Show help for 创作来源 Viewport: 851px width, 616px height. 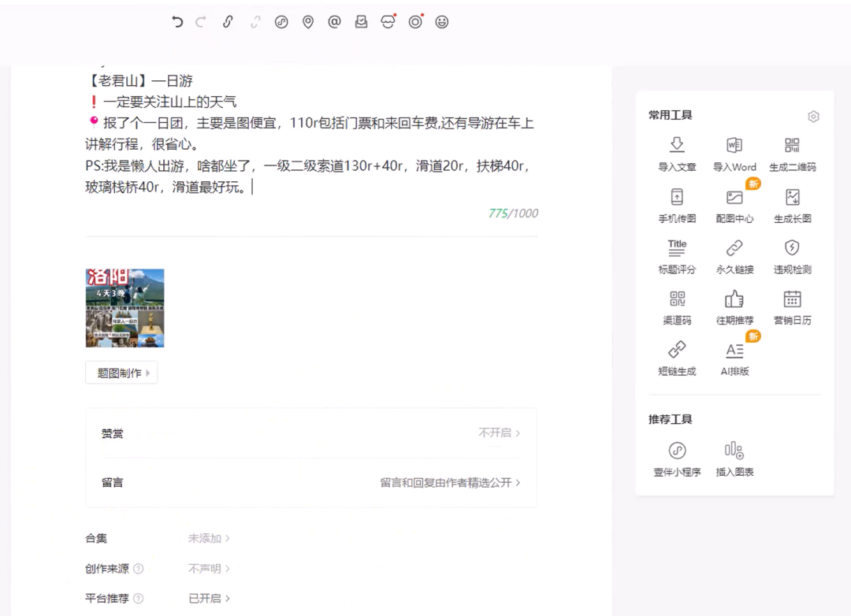point(139,569)
